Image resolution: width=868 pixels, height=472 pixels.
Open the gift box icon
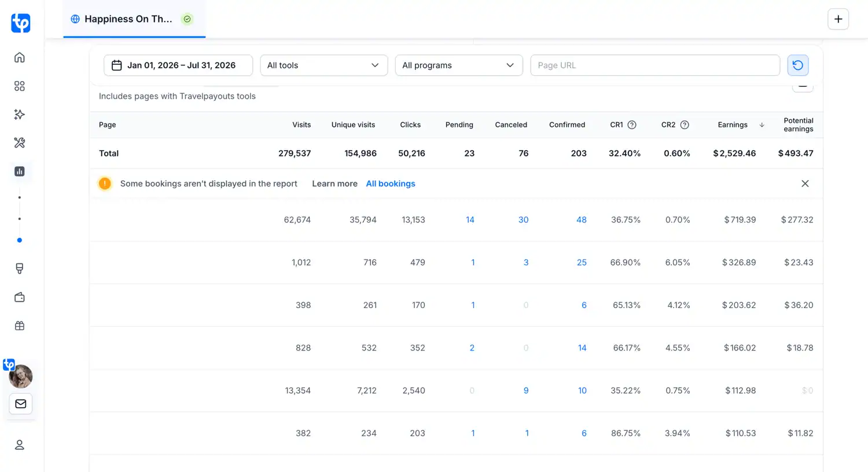(20, 325)
